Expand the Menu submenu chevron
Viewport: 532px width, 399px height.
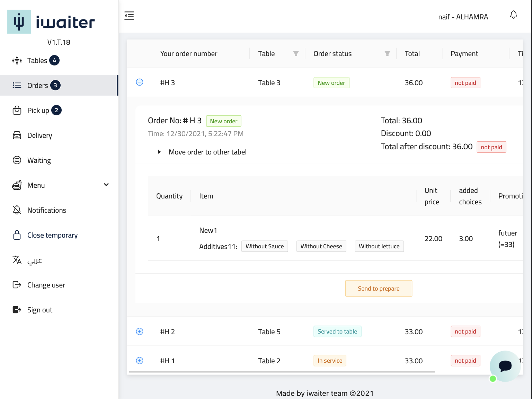pos(106,185)
